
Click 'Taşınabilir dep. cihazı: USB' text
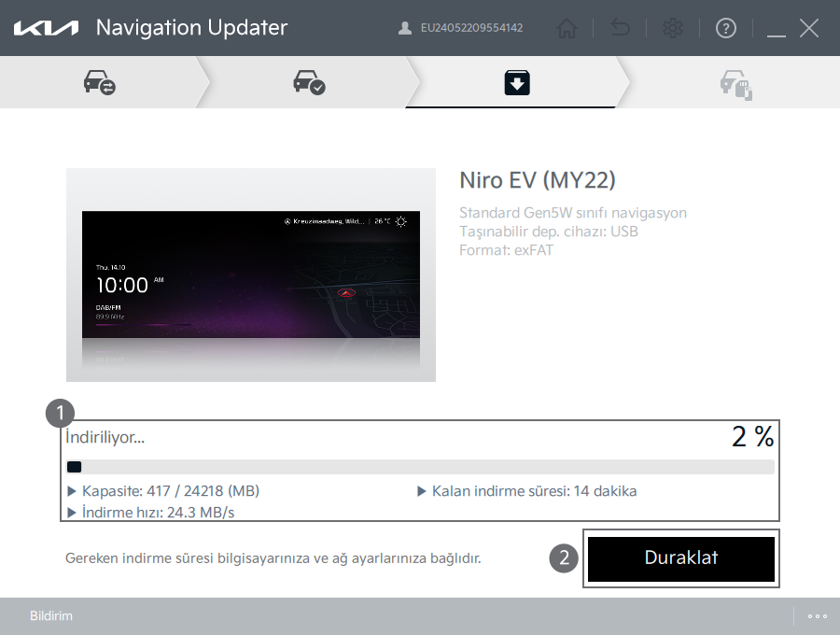pos(549,232)
